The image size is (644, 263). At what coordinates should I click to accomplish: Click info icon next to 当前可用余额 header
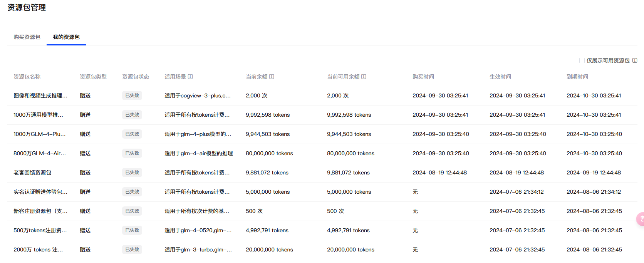coord(364,77)
